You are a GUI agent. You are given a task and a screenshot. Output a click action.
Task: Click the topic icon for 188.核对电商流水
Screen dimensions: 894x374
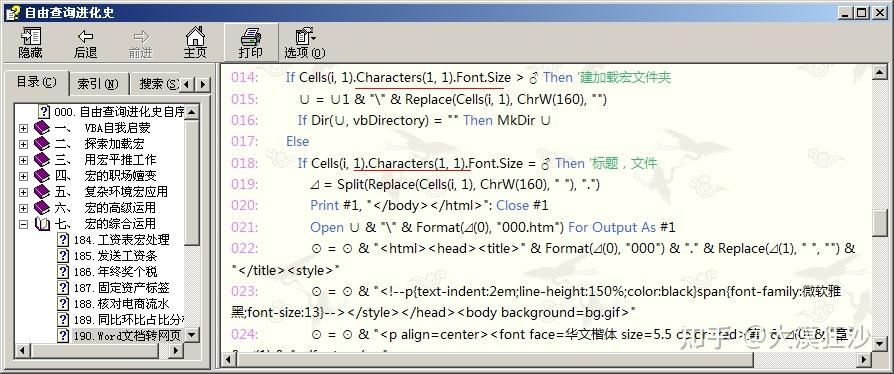(x=63, y=303)
